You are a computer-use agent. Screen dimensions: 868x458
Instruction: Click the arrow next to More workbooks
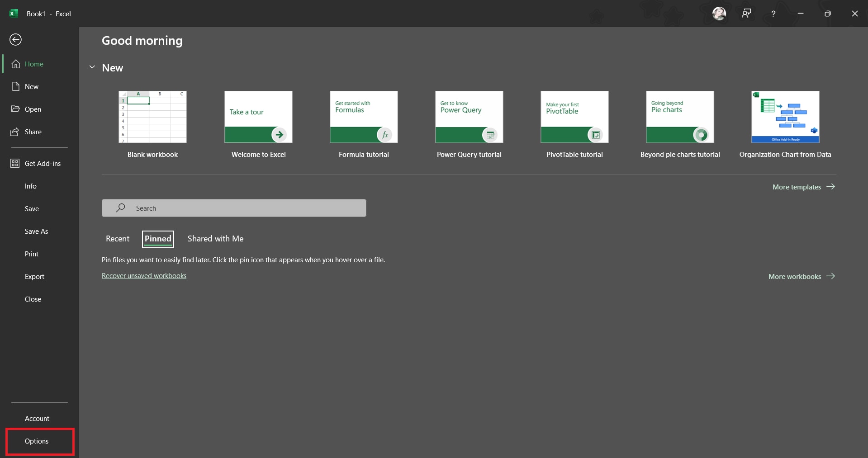click(830, 276)
